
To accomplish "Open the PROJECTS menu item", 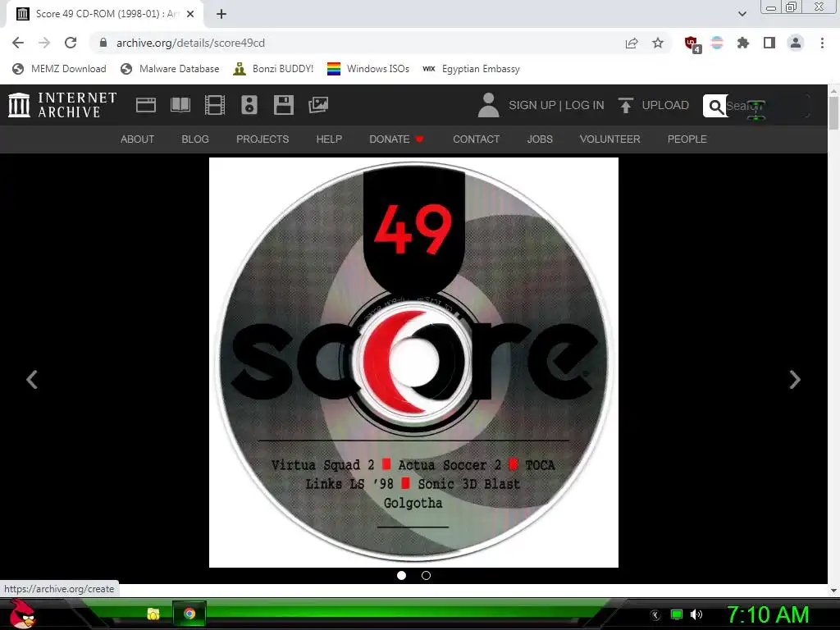I will [262, 139].
